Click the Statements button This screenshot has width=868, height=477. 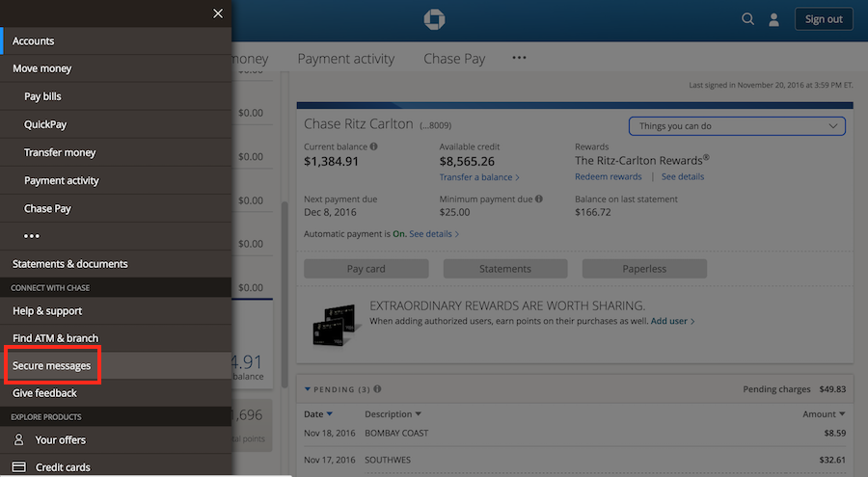505,269
